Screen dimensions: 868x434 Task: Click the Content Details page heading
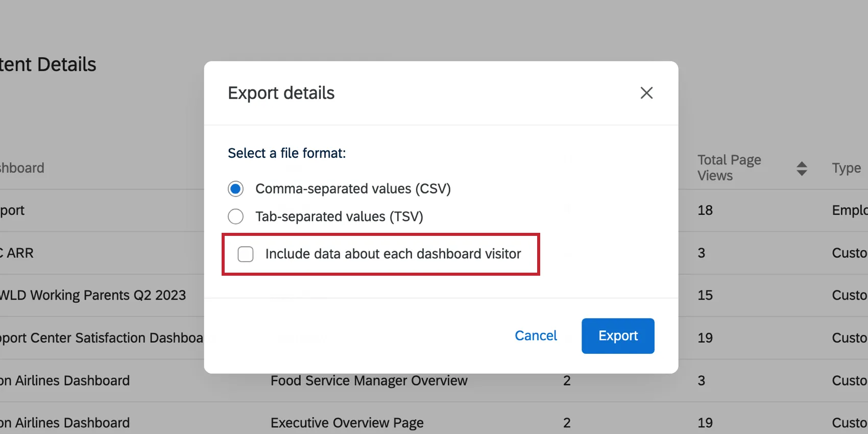(x=48, y=64)
